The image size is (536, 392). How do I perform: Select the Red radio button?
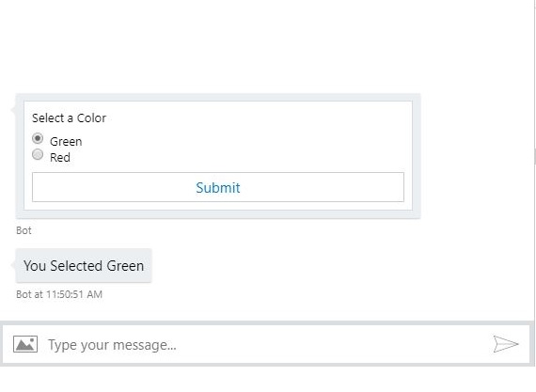point(38,154)
